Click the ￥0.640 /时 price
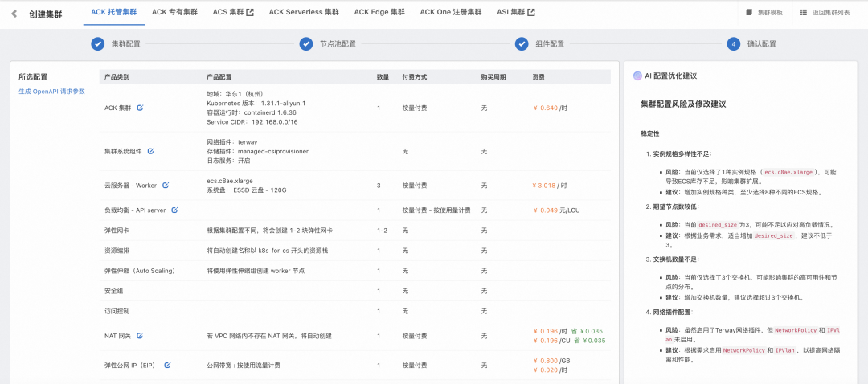This screenshot has width=868, height=384. (x=551, y=108)
